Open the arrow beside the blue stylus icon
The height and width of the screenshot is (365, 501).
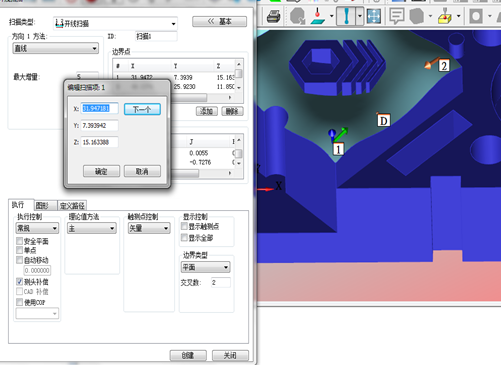360,16
